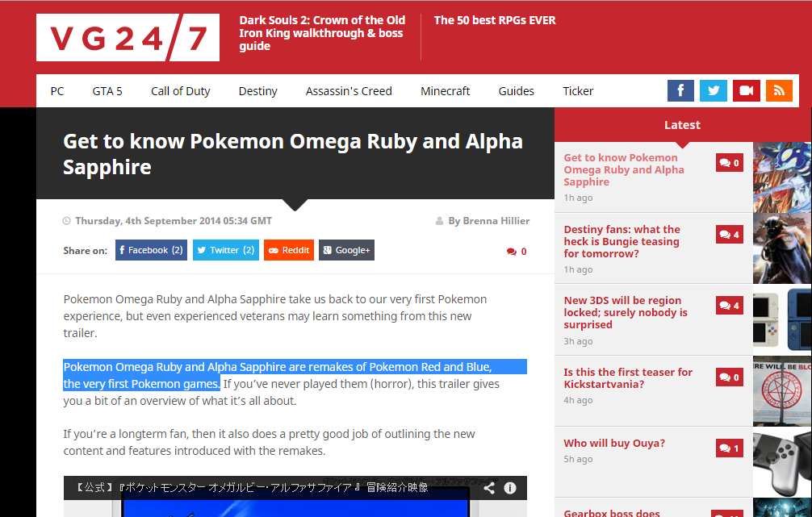Share article on Reddit

click(x=289, y=250)
